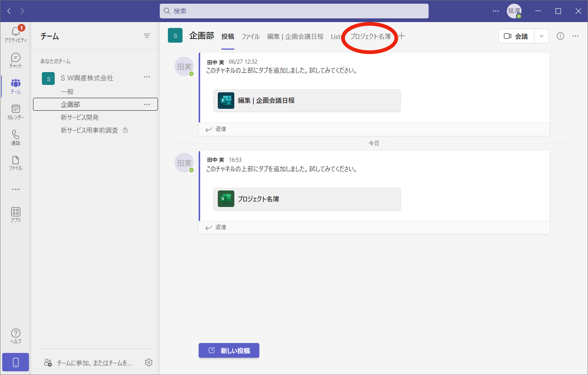
Task: Open more options for 企画部 channel
Action: (147, 104)
